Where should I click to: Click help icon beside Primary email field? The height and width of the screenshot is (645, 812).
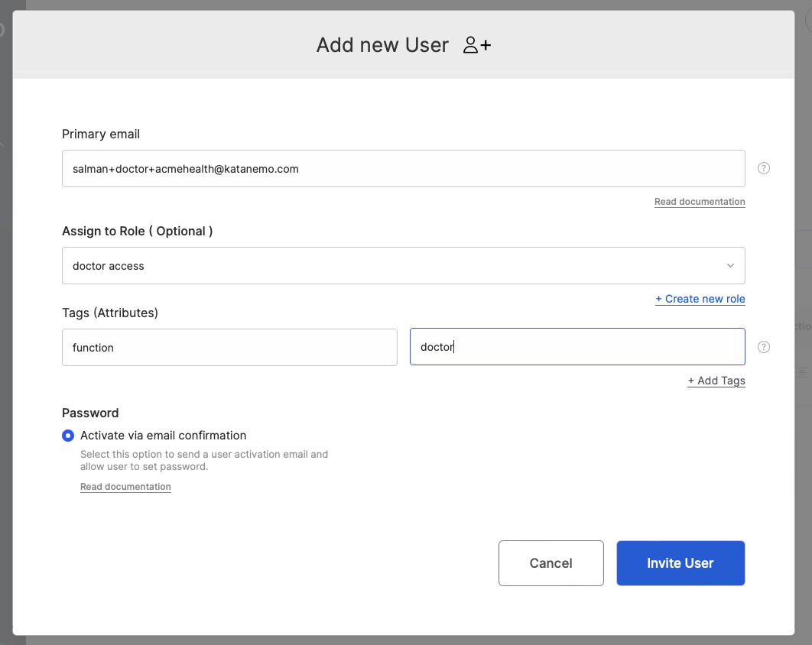(x=763, y=168)
